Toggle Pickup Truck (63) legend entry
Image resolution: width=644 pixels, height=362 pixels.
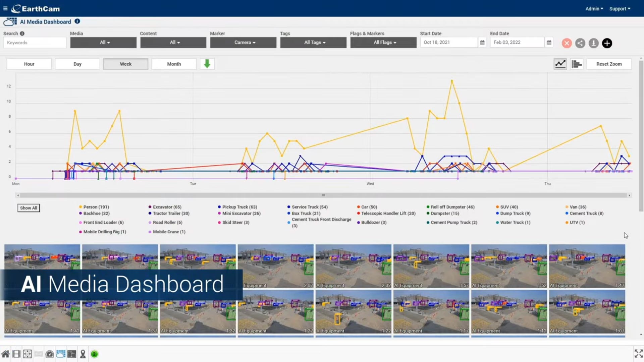click(237, 207)
